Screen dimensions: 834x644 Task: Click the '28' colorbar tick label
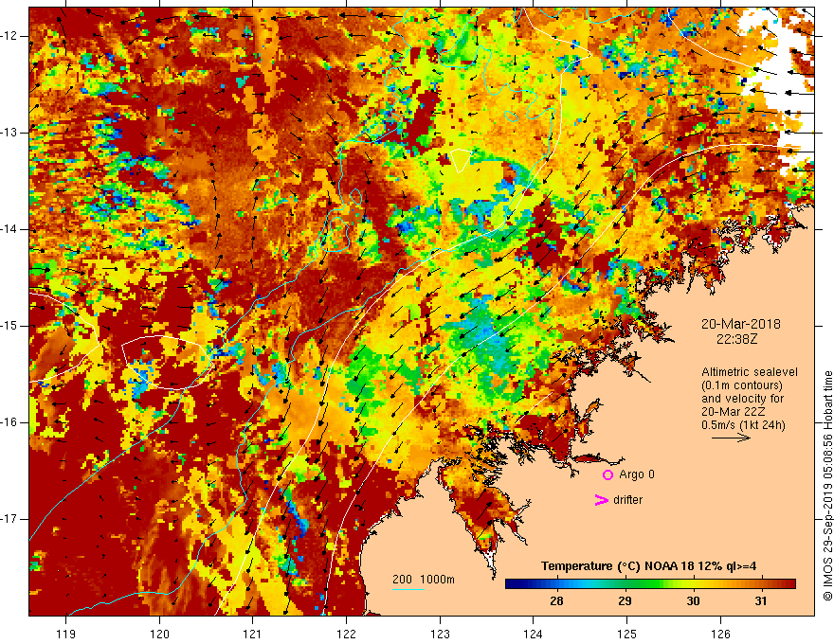click(x=556, y=601)
